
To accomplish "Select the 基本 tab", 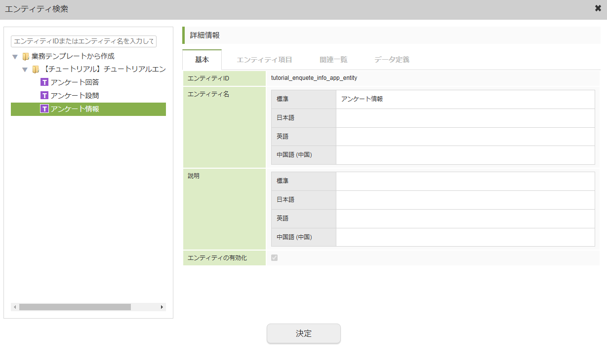I will (202, 59).
